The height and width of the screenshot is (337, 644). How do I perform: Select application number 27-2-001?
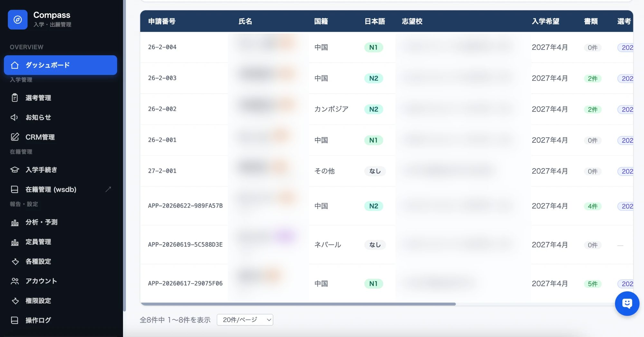tap(162, 171)
